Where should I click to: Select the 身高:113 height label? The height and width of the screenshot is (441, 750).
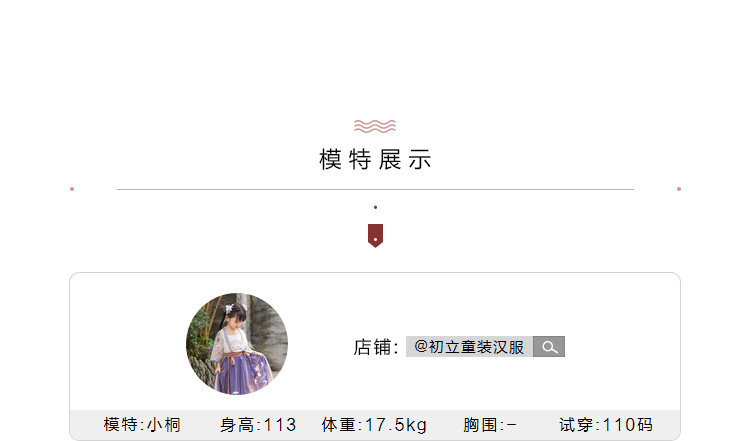[x=258, y=425]
